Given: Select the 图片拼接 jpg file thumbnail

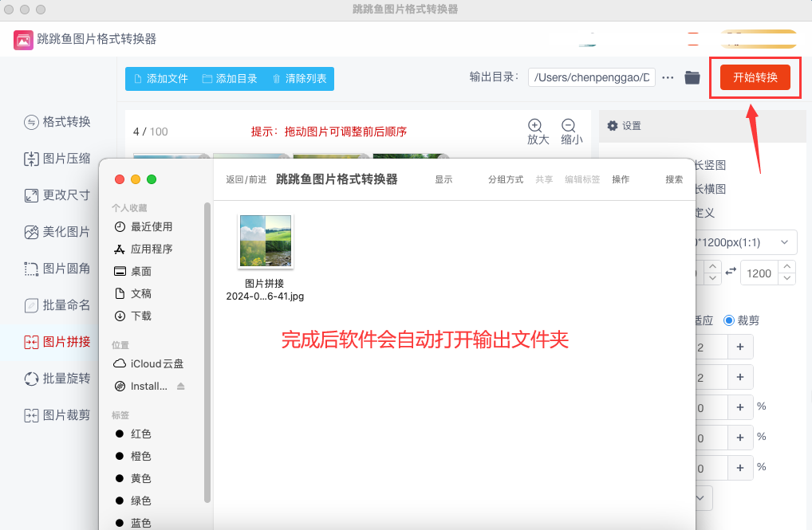Looking at the screenshot, I should pos(265,241).
